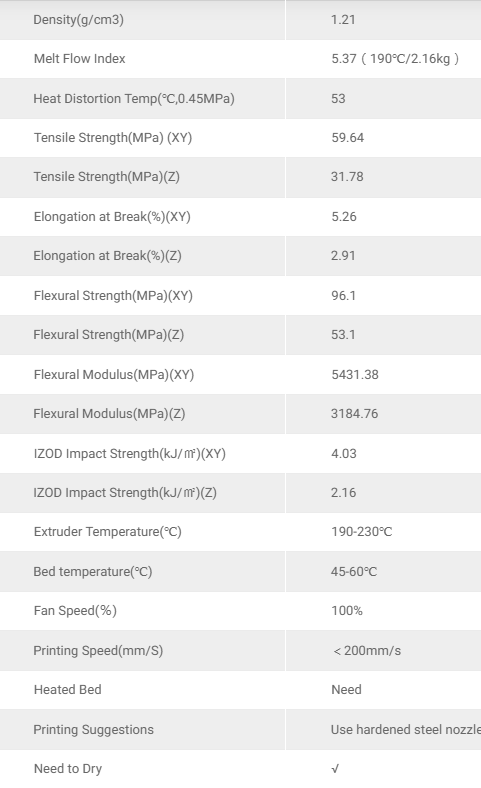Click the Flexural Modulus(MPa)(Z) value 3184.76
This screenshot has width=481, height=788.
point(354,414)
